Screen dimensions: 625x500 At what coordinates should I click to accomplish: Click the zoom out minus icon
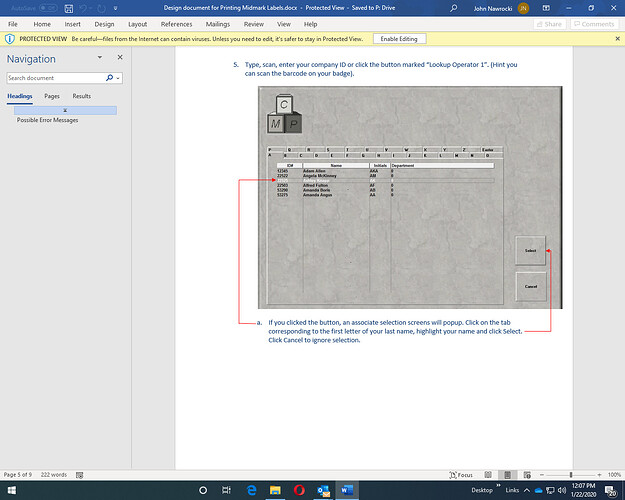coord(541,474)
